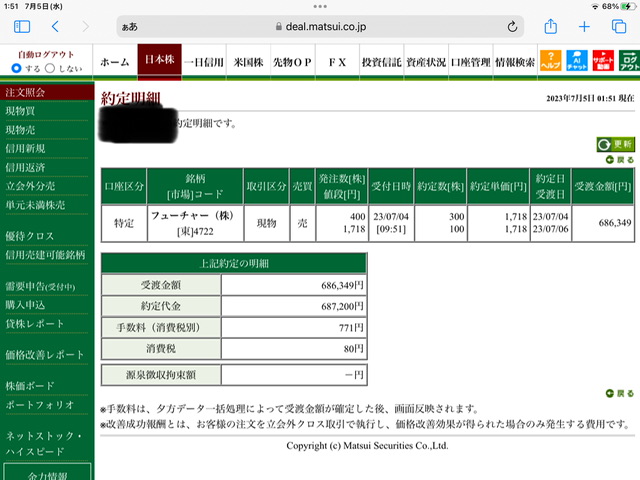Screen dimensions: 640x480
Task: Click the upper 戻る link
Action: tap(620, 160)
